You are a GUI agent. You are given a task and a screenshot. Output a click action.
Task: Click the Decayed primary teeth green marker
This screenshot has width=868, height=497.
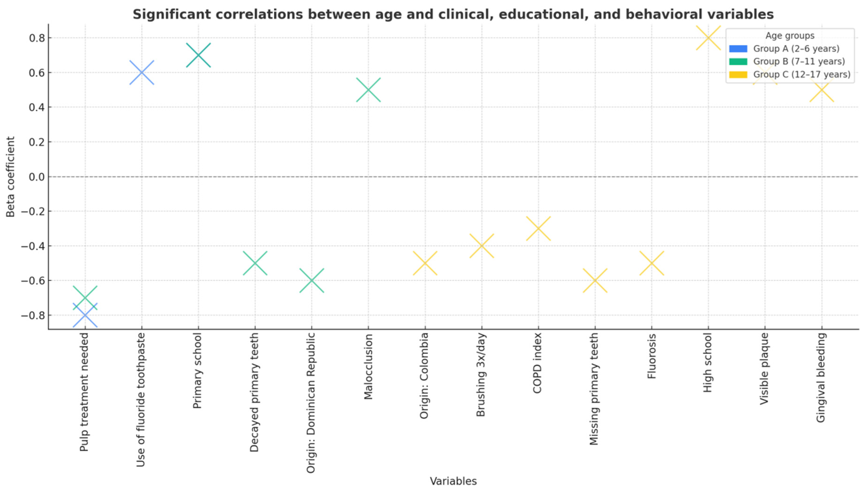pyautogui.click(x=255, y=263)
